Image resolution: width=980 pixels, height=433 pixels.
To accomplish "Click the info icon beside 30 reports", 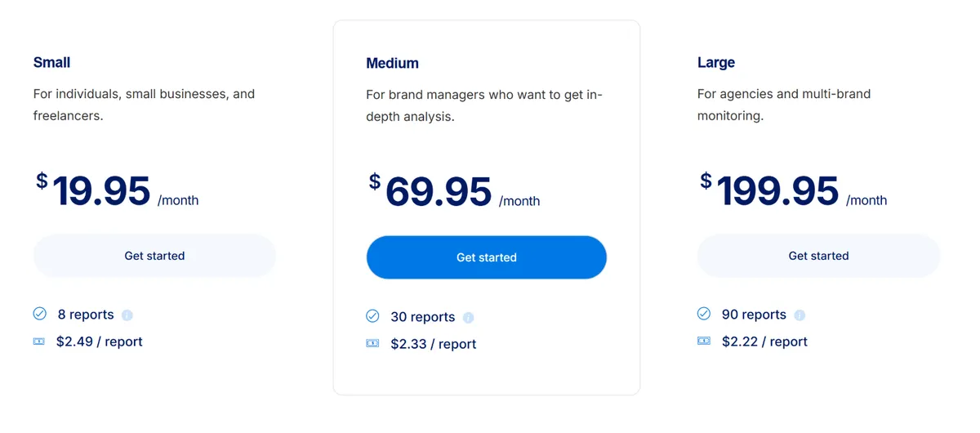I will click(x=468, y=318).
